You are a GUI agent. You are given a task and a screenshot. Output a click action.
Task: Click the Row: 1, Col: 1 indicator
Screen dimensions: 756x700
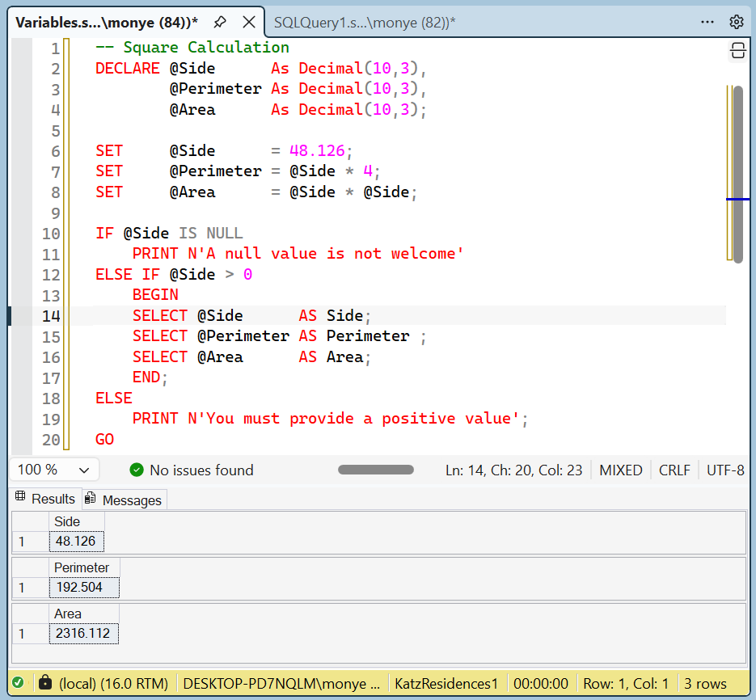(x=625, y=684)
